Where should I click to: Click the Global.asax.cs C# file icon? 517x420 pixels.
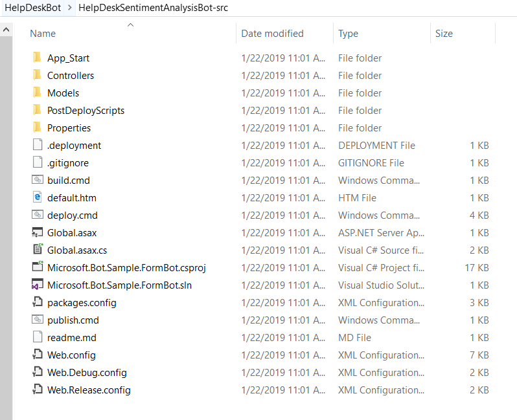[38, 249]
